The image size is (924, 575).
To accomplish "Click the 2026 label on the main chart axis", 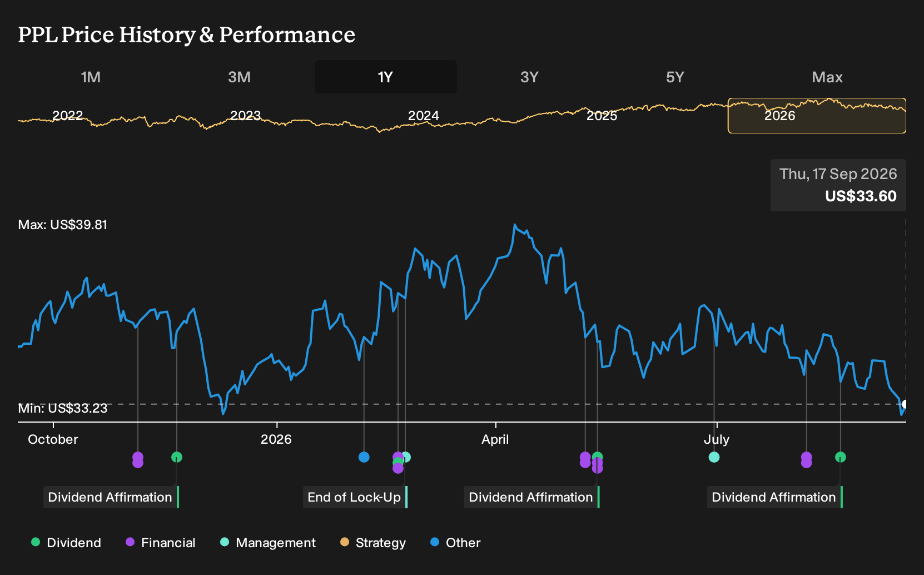I will pos(276,439).
